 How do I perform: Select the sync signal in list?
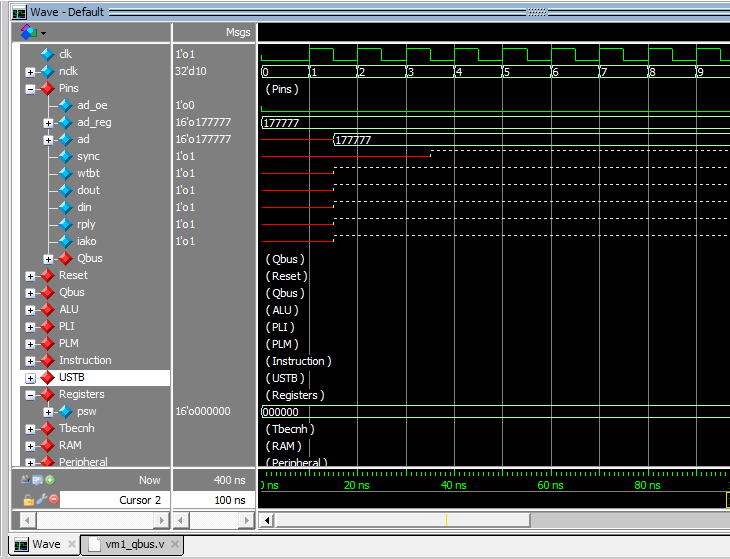point(88,156)
